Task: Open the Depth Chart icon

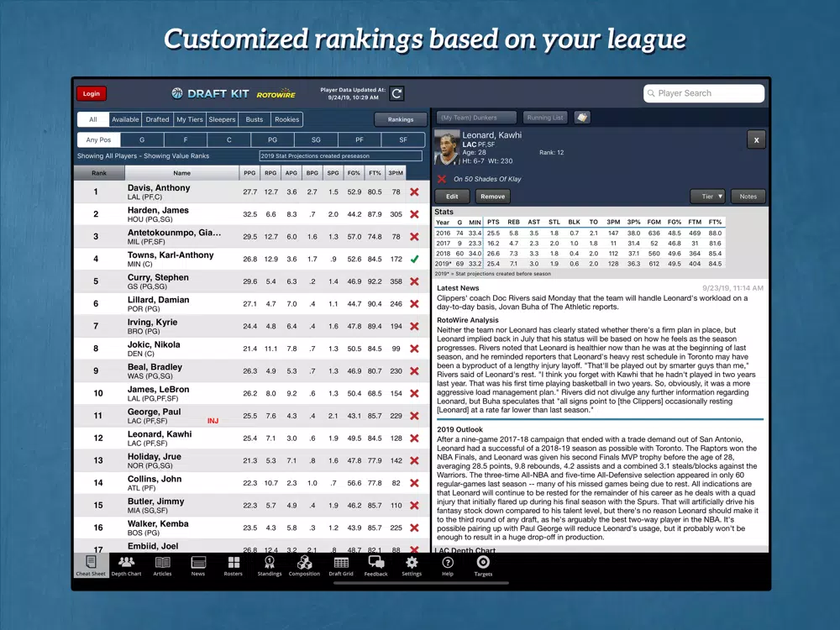Action: pos(127,565)
